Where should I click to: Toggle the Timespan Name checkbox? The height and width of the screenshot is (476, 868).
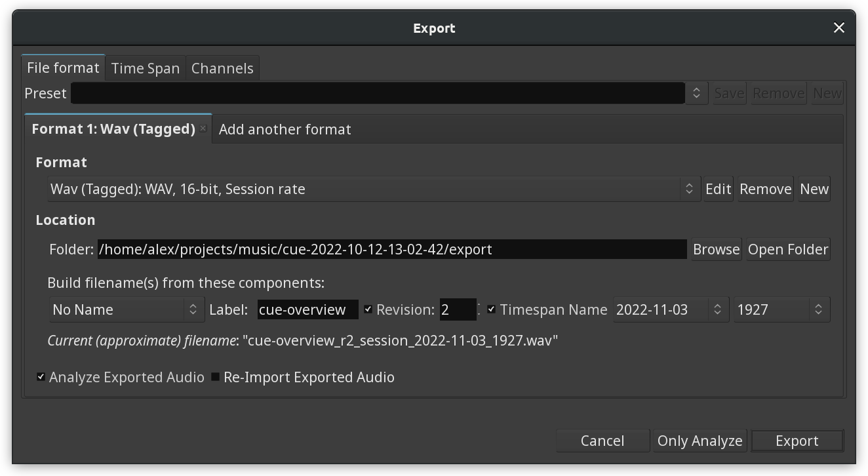pos(492,309)
